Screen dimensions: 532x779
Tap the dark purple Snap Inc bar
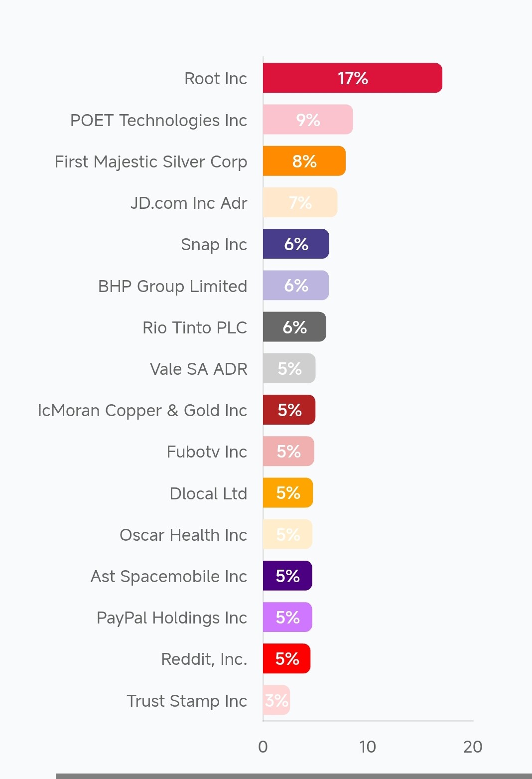pos(296,244)
